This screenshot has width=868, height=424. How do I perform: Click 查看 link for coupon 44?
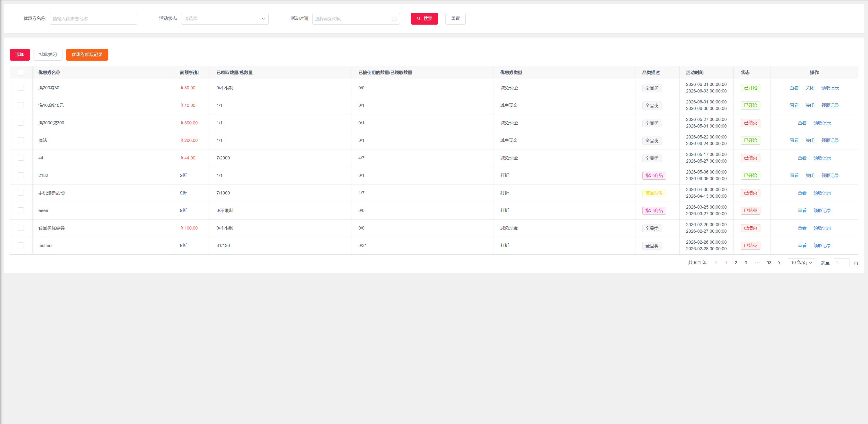tap(802, 158)
